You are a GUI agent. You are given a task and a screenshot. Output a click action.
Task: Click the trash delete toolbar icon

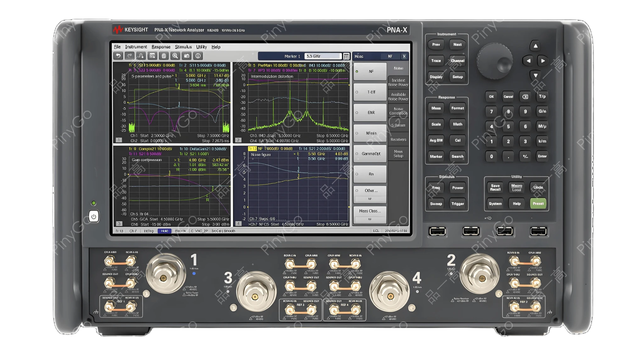coord(164,56)
